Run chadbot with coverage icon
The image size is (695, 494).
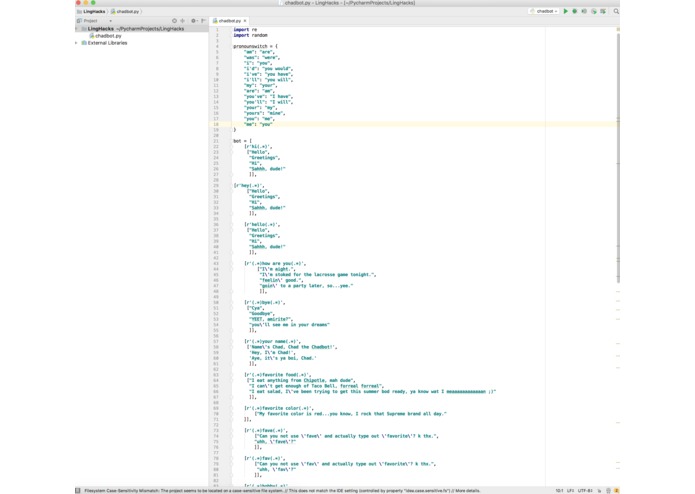point(584,11)
